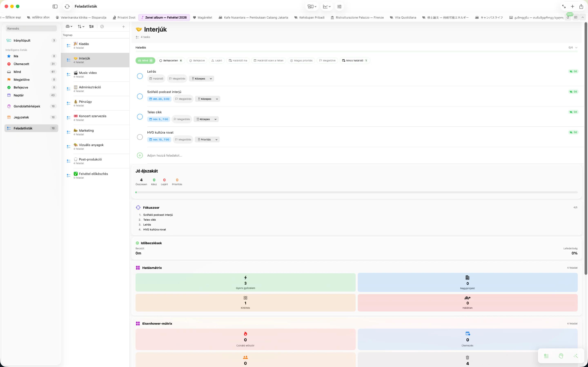Switch to Magánélet tab
588x367 pixels.
tap(202, 18)
